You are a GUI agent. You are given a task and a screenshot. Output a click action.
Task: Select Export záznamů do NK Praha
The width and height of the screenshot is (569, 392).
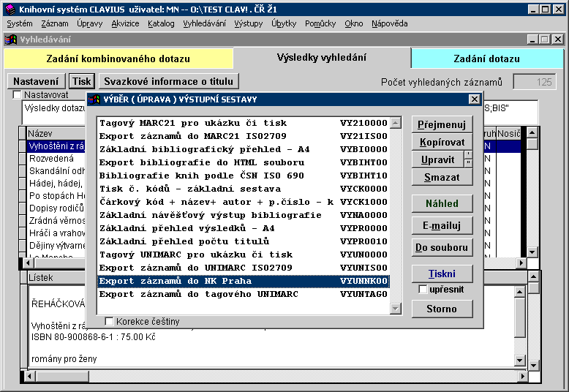click(244, 281)
